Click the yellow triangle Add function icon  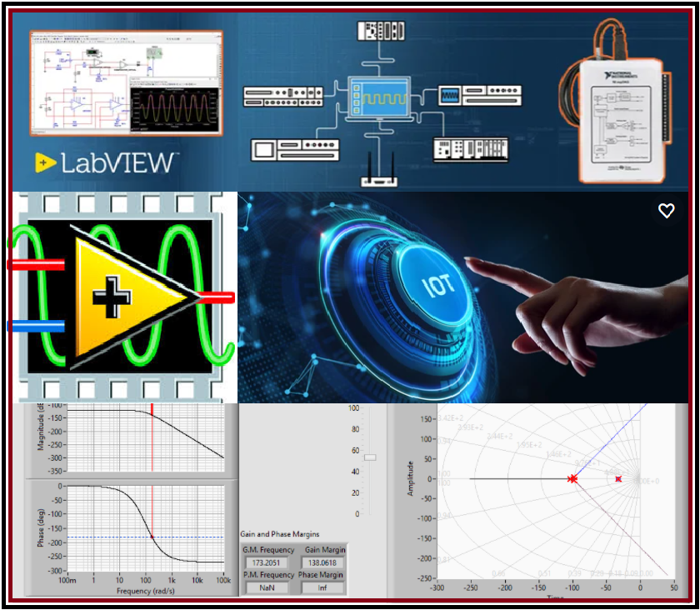coord(125,297)
